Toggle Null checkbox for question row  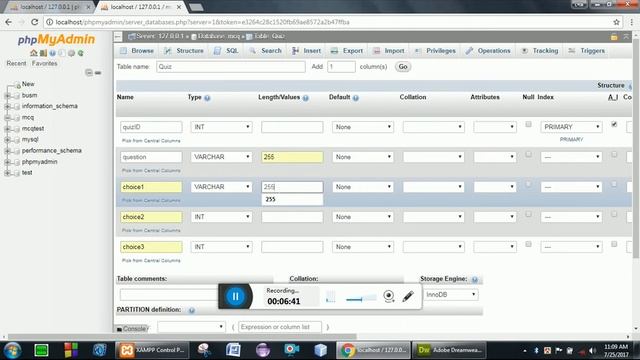click(528, 154)
